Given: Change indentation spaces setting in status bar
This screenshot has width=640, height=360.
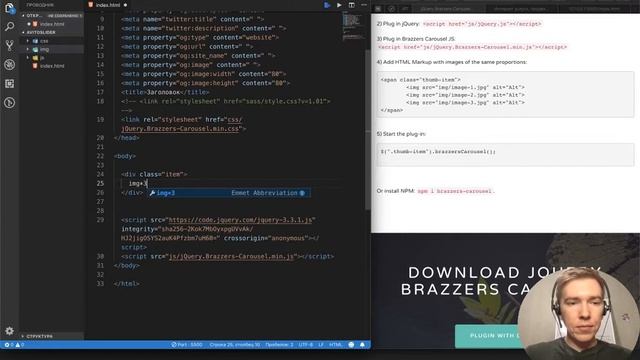Looking at the screenshot, I should tap(279, 345).
